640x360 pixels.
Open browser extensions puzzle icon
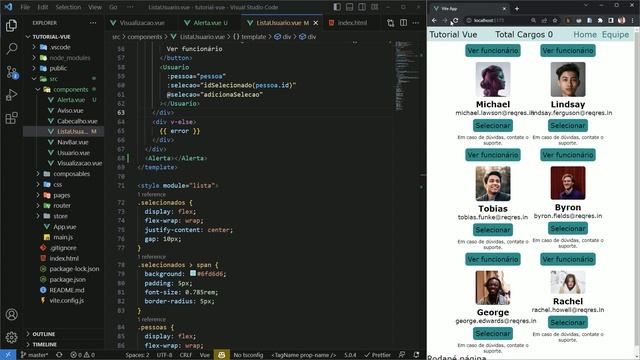click(x=600, y=20)
